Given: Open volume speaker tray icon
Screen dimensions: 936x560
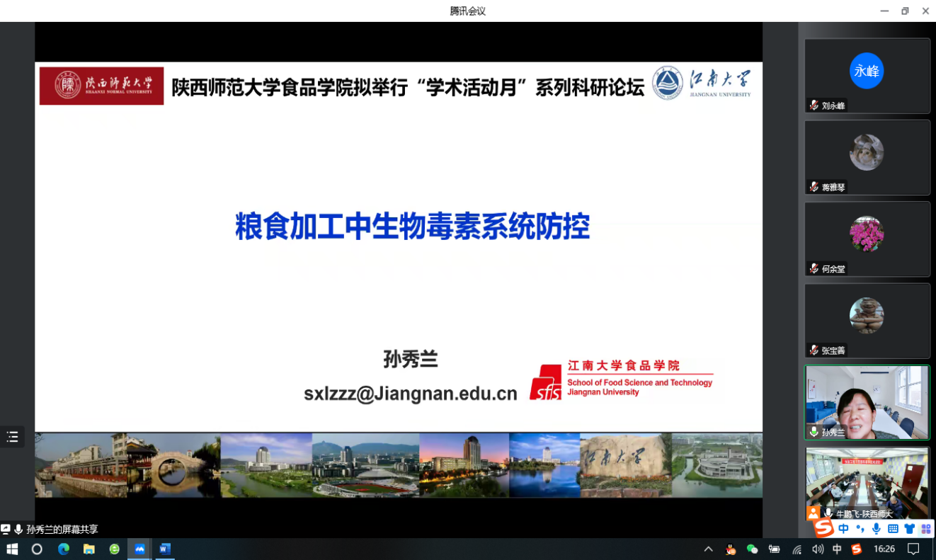Looking at the screenshot, I should click(818, 549).
